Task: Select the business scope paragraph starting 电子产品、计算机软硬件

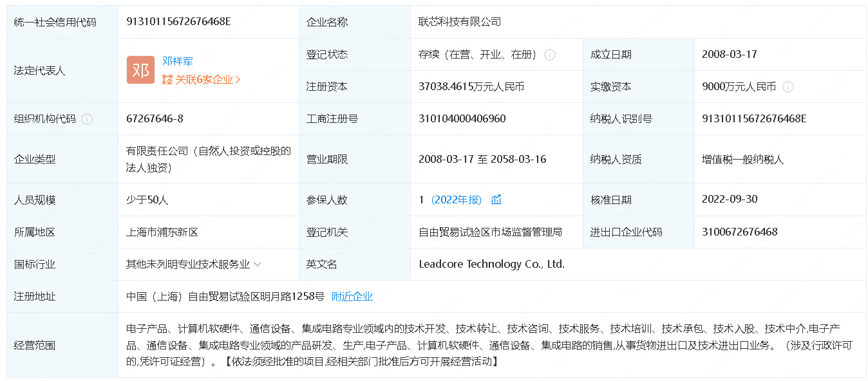Action: pos(489,346)
